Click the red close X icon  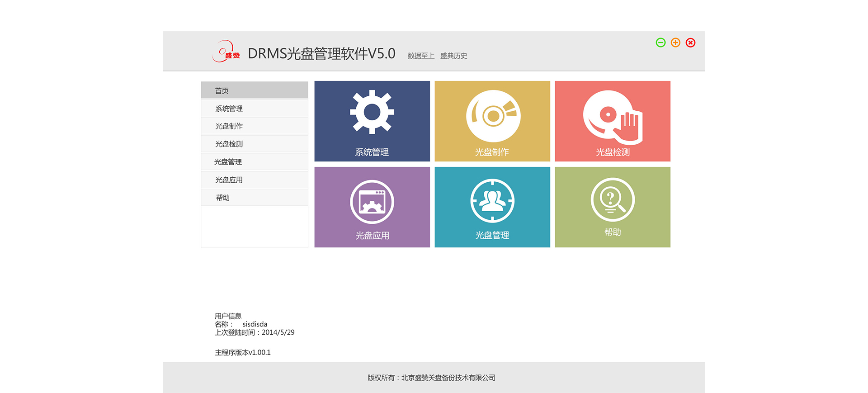tap(690, 43)
